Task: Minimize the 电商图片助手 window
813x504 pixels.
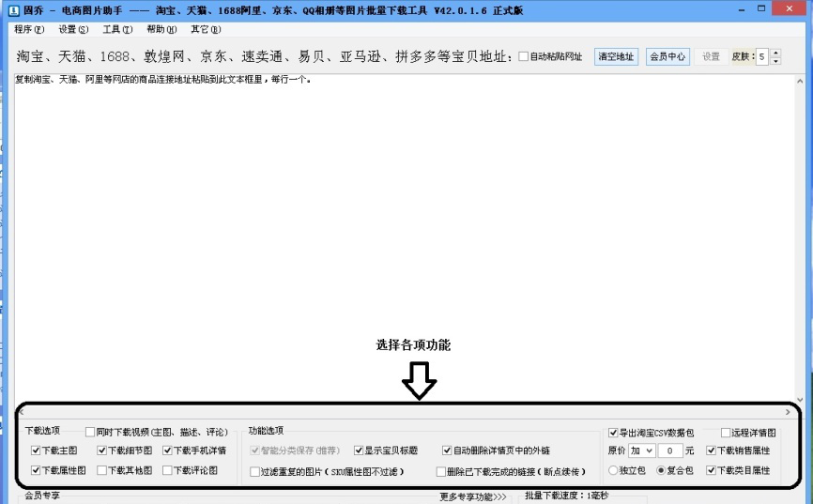Action: 743,9
